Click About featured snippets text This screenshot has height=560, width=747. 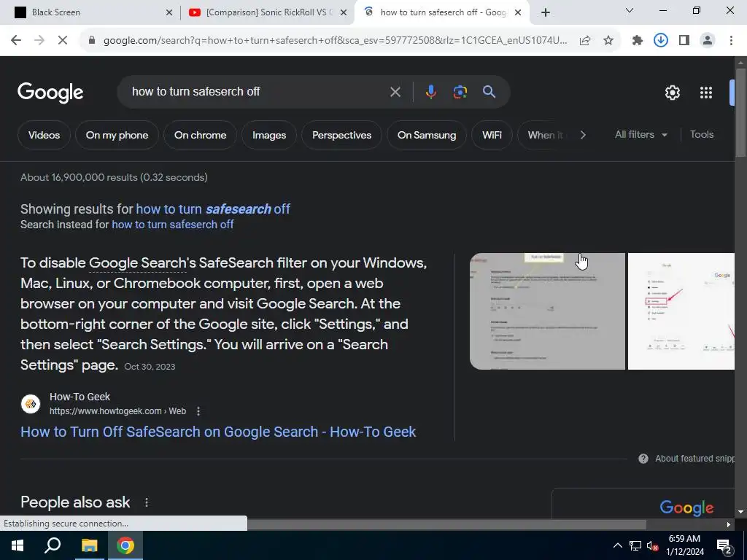coord(694,459)
